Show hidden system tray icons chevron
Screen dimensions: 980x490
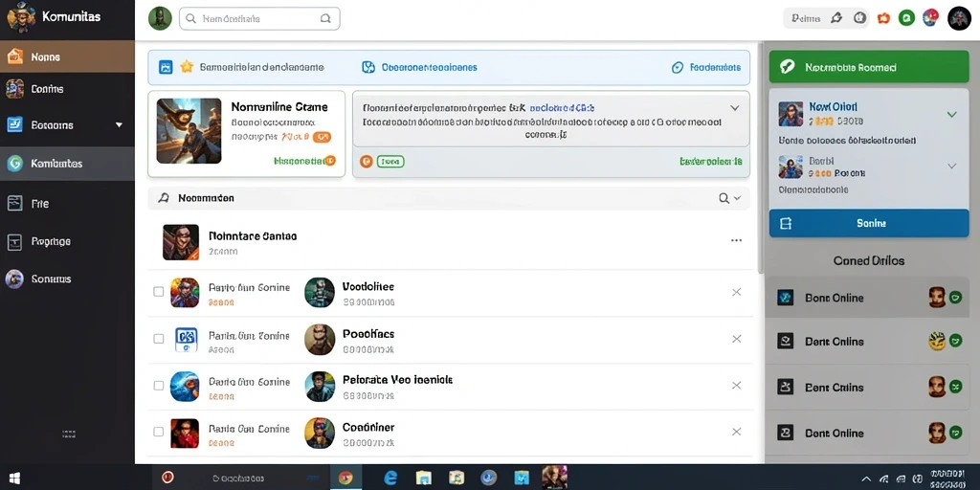[x=865, y=479]
